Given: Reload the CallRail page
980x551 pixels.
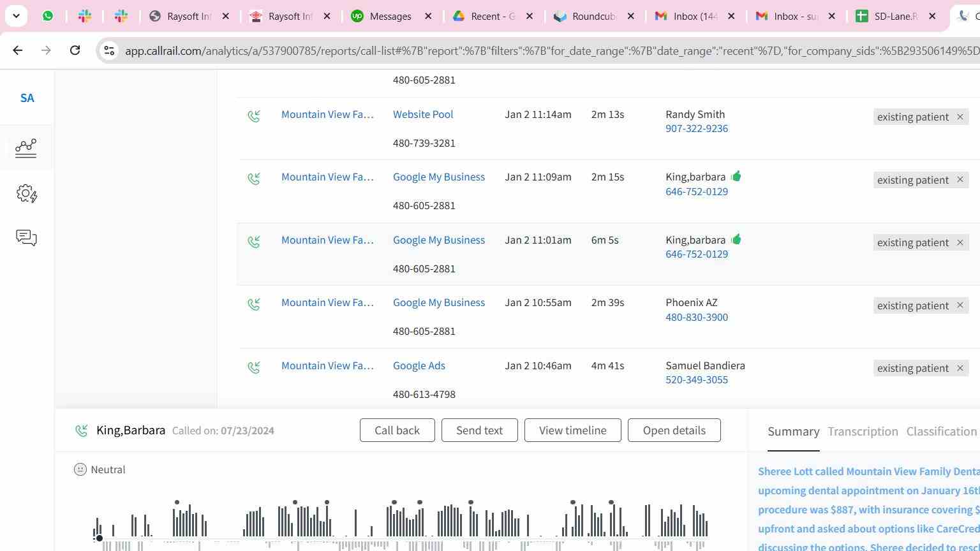Looking at the screenshot, I should (75, 50).
